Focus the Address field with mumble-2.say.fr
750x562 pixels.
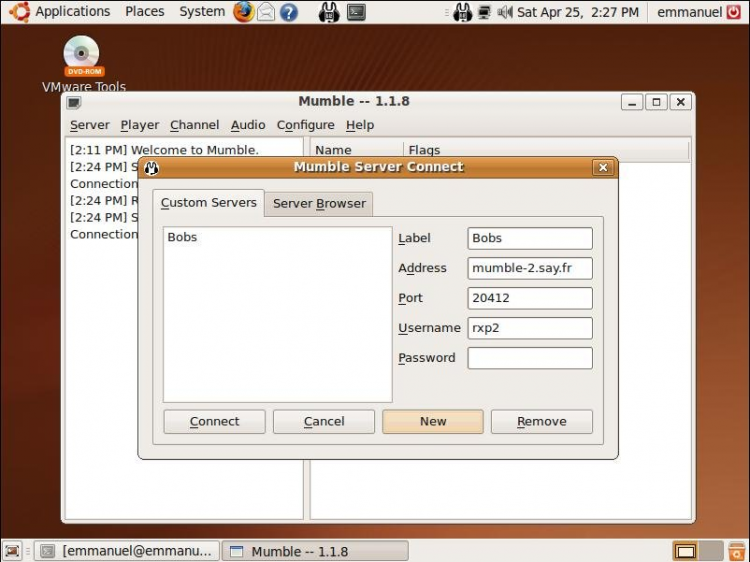click(x=530, y=268)
